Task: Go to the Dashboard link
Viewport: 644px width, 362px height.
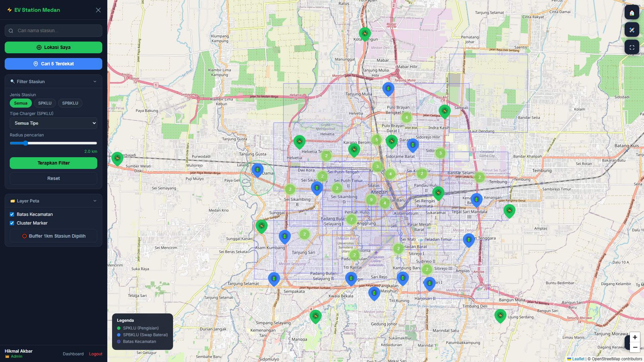Action: coord(73,354)
